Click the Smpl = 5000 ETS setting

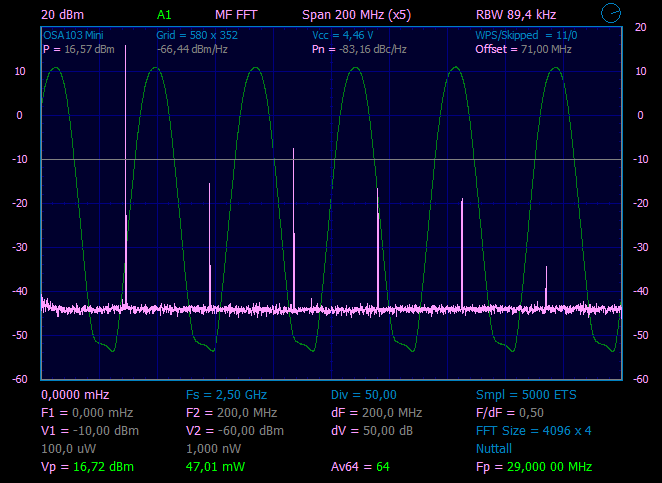coord(526,395)
